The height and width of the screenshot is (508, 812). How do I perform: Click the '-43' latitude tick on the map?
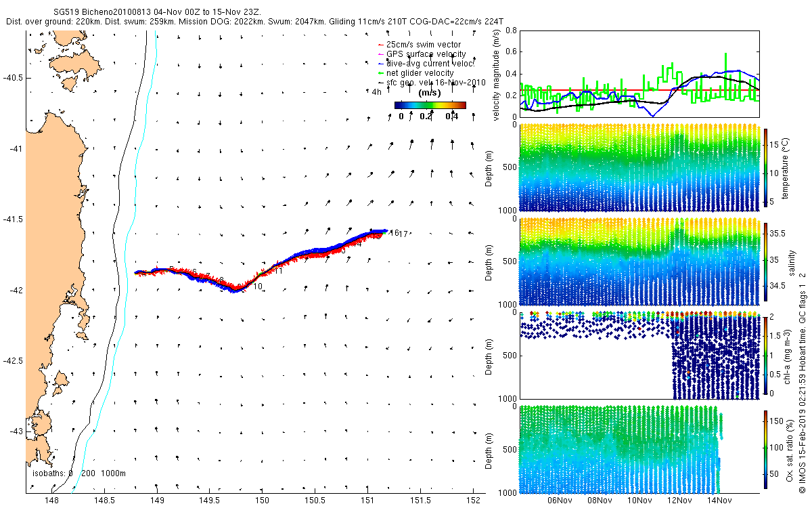[x=15, y=431]
